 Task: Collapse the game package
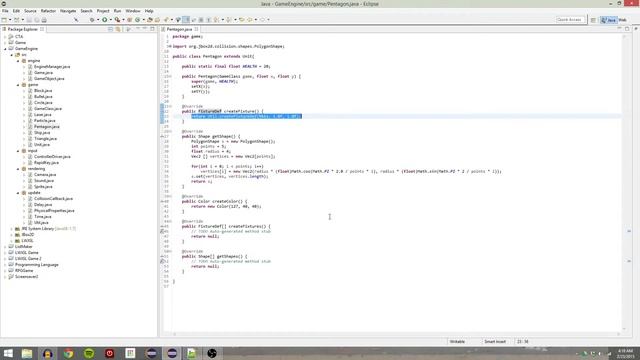pyautogui.click(x=18, y=85)
